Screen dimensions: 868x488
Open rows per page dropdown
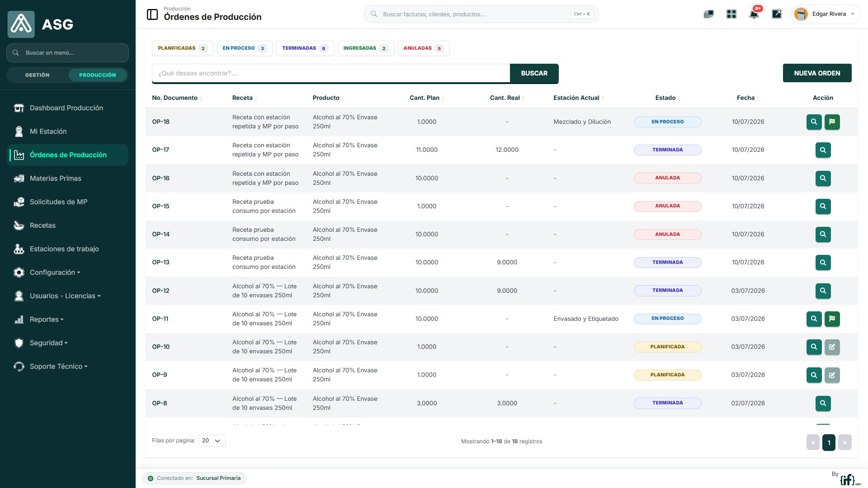[212, 441]
